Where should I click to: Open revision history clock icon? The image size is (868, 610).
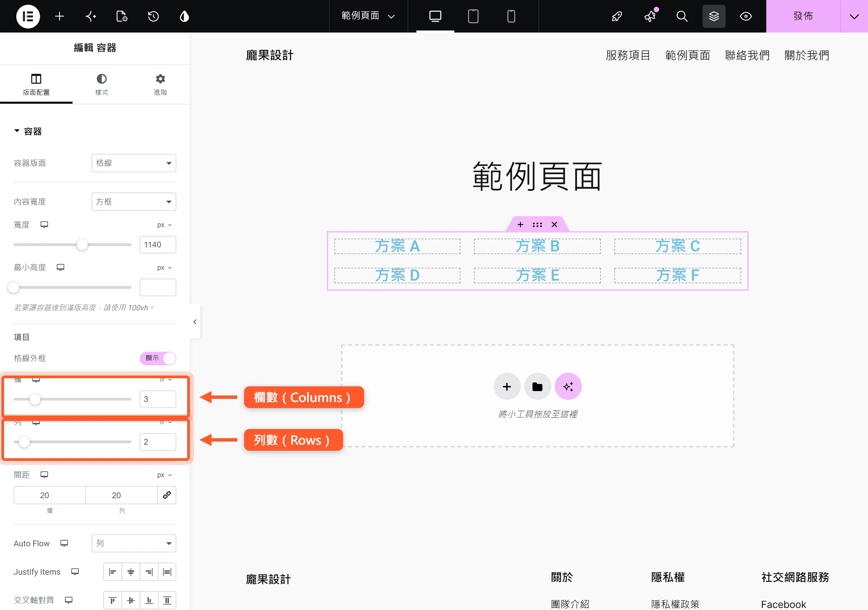tap(153, 16)
